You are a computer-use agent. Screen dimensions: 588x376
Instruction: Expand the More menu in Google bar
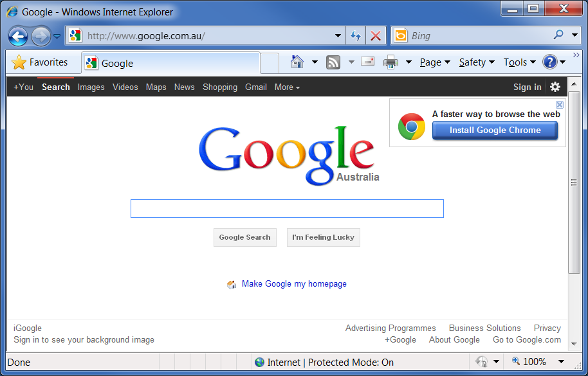click(287, 87)
